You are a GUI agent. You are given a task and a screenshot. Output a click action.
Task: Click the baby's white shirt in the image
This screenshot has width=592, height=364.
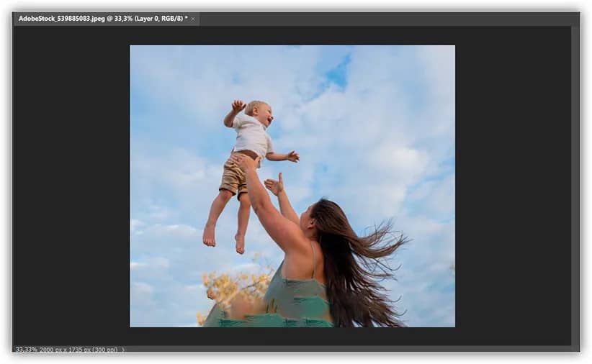click(251, 135)
